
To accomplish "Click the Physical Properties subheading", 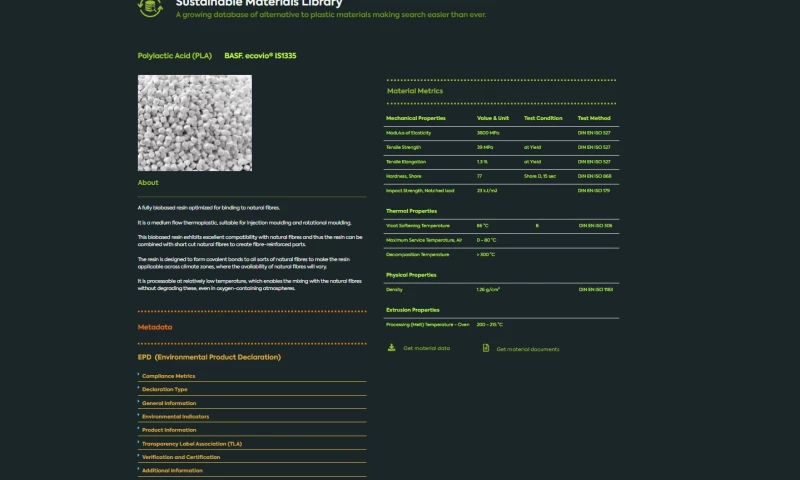I will coord(411,275).
